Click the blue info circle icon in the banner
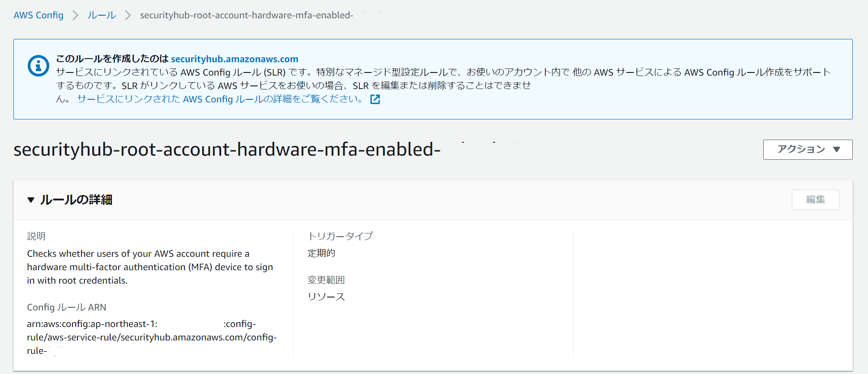 38,66
